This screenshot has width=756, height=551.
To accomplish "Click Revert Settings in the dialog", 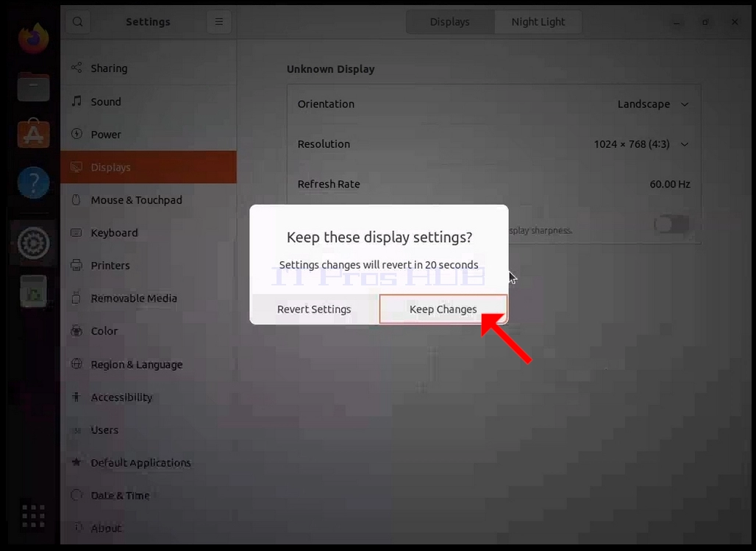I will [314, 309].
